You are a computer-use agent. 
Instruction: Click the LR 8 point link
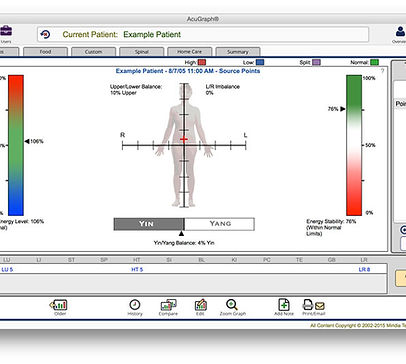364,269
